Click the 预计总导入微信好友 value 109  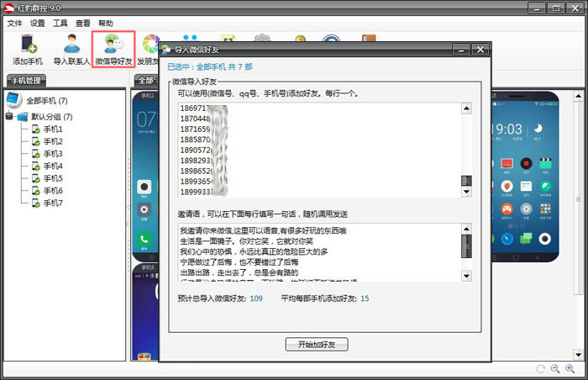[x=256, y=298]
